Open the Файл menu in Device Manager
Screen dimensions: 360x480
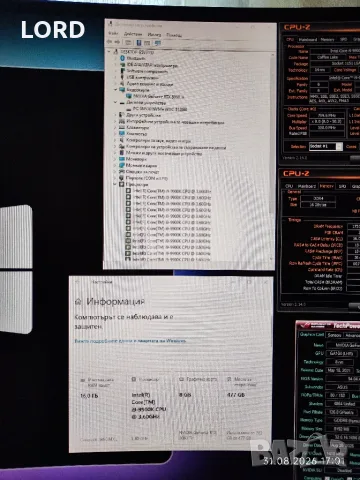click(113, 33)
